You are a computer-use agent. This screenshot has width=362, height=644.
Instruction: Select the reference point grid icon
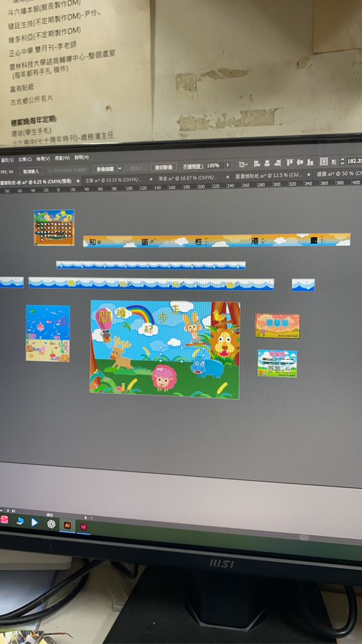[x=324, y=162]
